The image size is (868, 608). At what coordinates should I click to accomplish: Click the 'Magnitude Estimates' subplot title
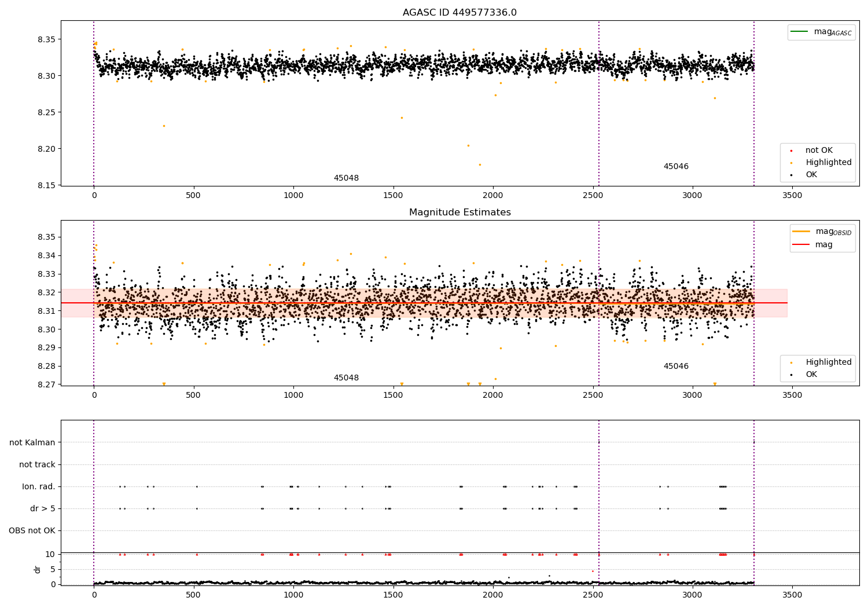459,213
